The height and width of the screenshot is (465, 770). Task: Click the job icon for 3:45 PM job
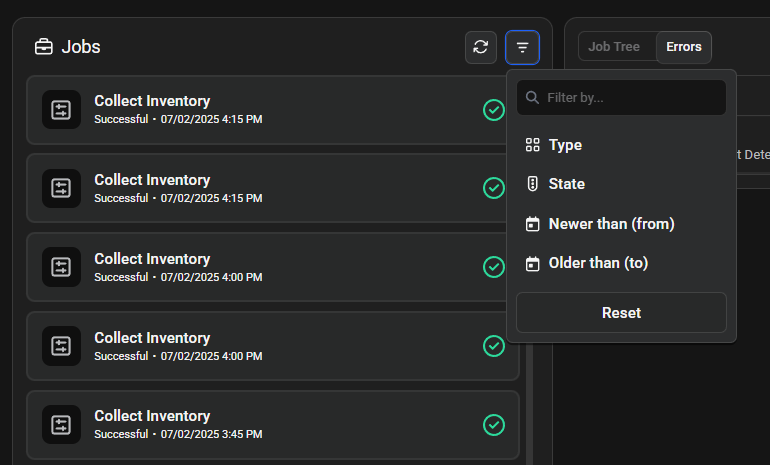61,424
